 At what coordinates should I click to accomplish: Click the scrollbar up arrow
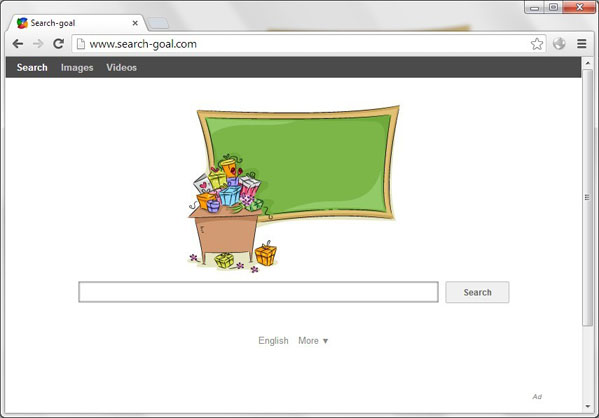tap(588, 62)
